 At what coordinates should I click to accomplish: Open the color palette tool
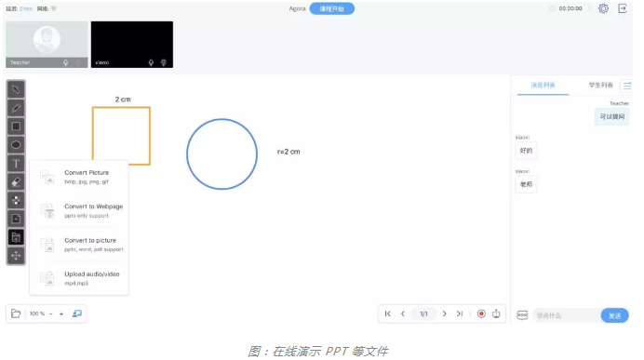pyautogui.click(x=16, y=200)
